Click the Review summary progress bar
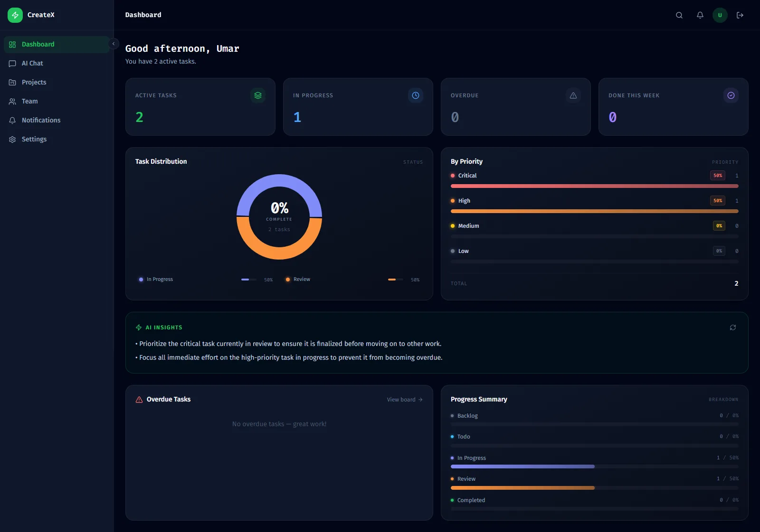 [x=595, y=488]
